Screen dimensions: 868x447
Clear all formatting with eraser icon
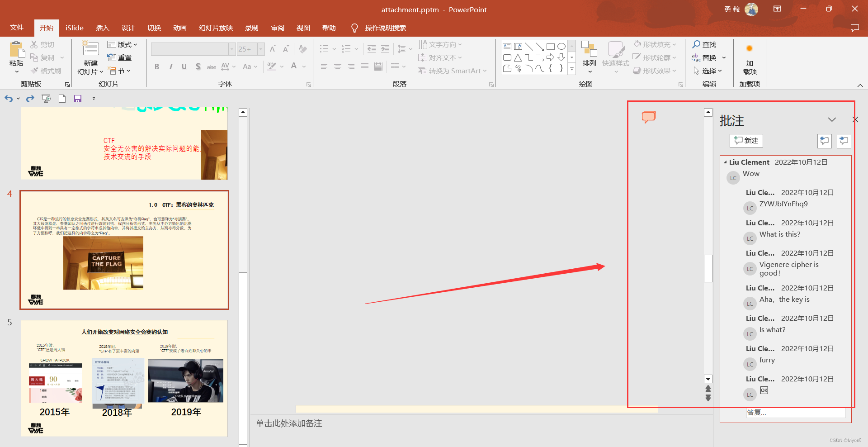click(x=303, y=49)
